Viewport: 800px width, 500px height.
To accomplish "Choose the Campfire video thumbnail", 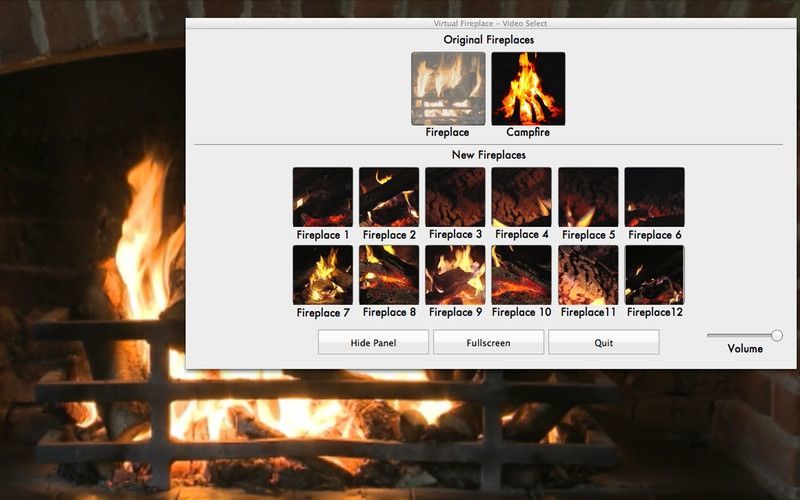I will click(528, 88).
